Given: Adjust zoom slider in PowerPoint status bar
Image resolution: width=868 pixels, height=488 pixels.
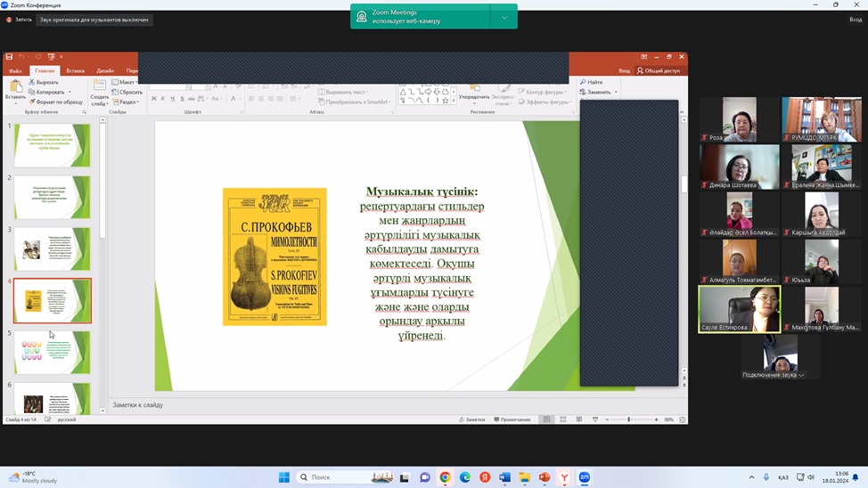Looking at the screenshot, I should 629,419.
